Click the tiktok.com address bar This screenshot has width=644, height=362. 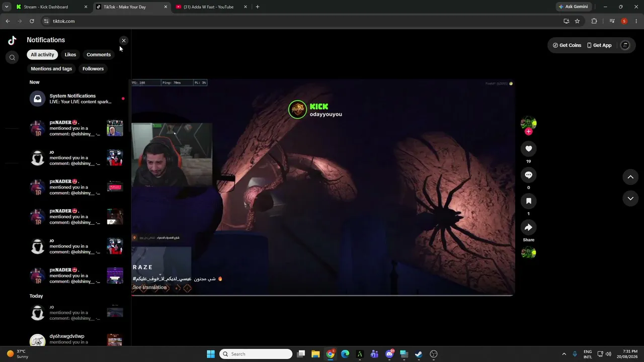302,21
